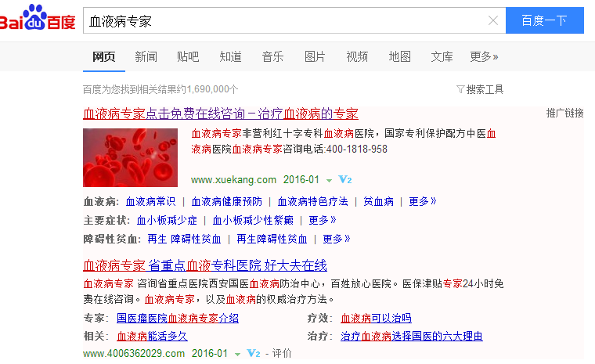
Task: Open result 血液病专家 省重点血液专科医院 好大夫在线
Action: tap(205, 265)
